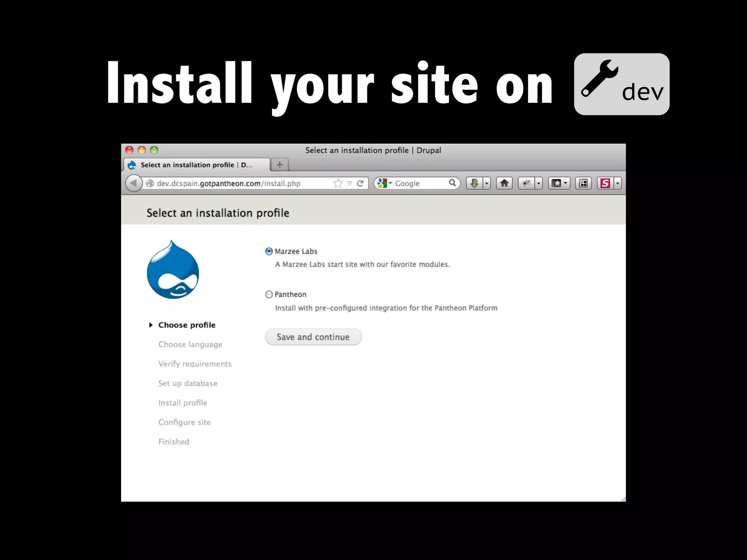
Task: Zoom the window with green button
Action: click(154, 150)
